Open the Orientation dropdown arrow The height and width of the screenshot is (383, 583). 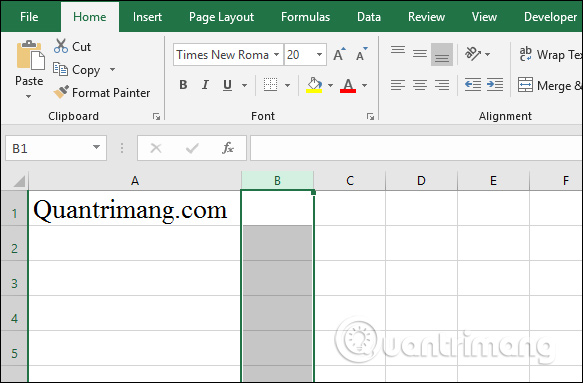pos(487,55)
